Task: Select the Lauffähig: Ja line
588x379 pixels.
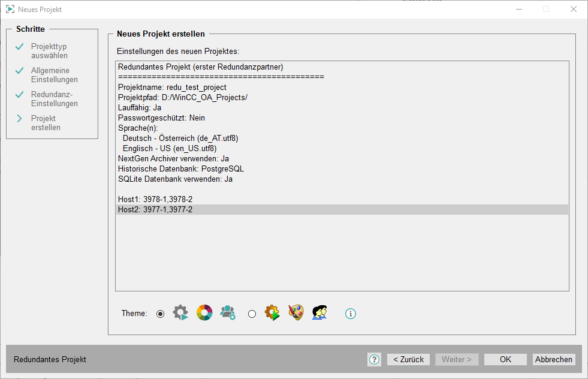Action: [342, 108]
